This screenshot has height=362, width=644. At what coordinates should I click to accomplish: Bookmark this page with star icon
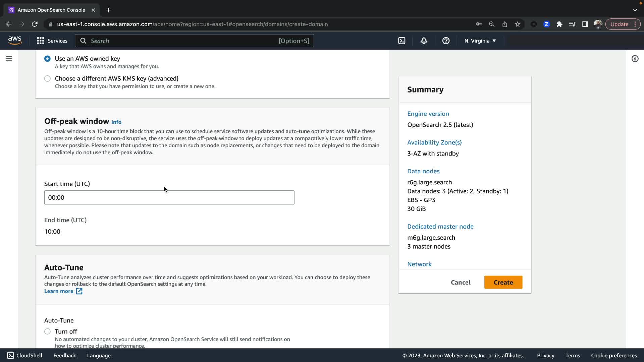click(518, 24)
